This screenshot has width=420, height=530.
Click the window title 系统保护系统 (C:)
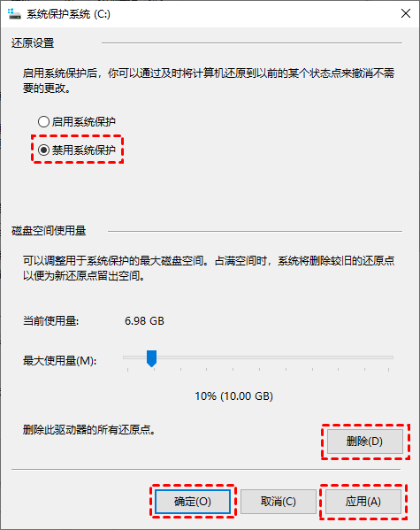pos(69,14)
